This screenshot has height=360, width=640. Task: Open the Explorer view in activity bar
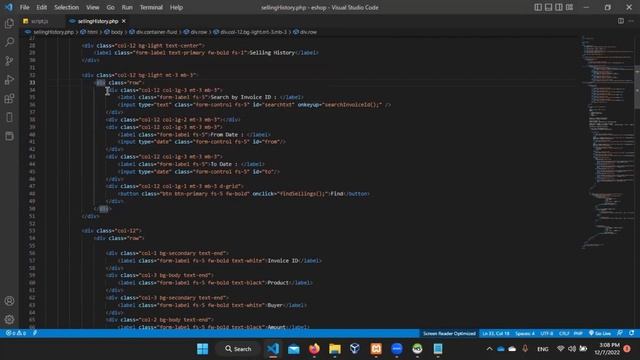(9, 23)
